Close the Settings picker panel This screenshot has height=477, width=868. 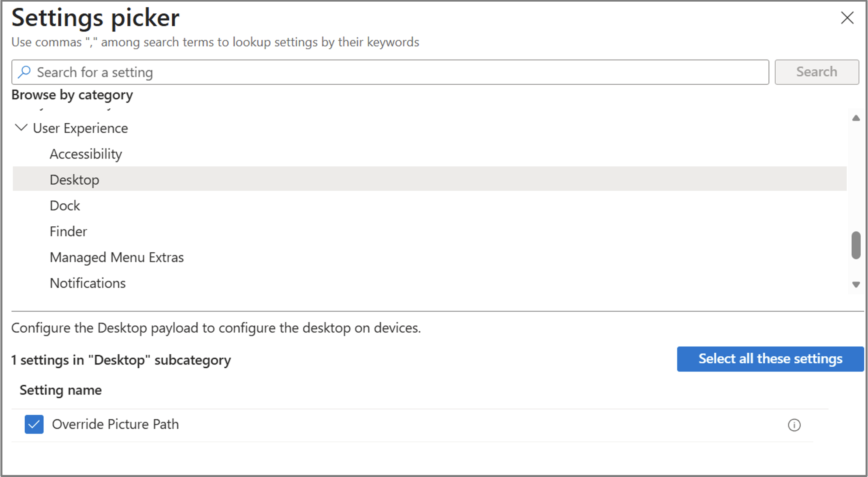847,18
